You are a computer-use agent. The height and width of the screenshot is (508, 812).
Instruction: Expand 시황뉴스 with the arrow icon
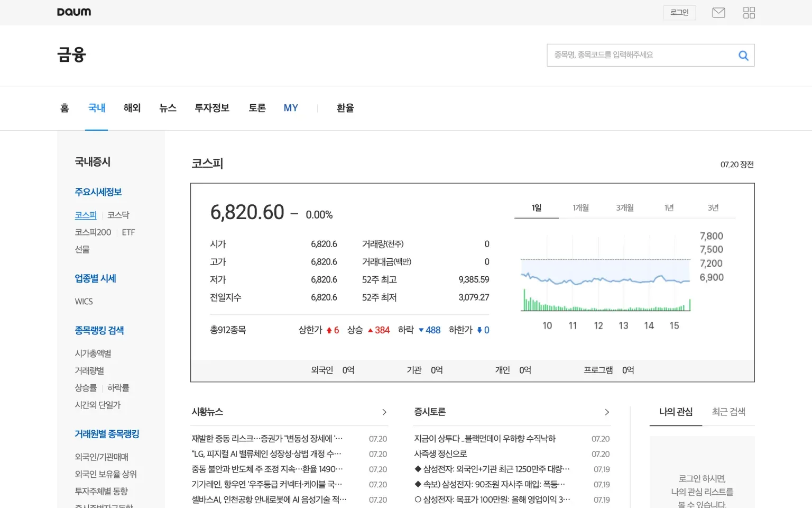click(x=384, y=412)
